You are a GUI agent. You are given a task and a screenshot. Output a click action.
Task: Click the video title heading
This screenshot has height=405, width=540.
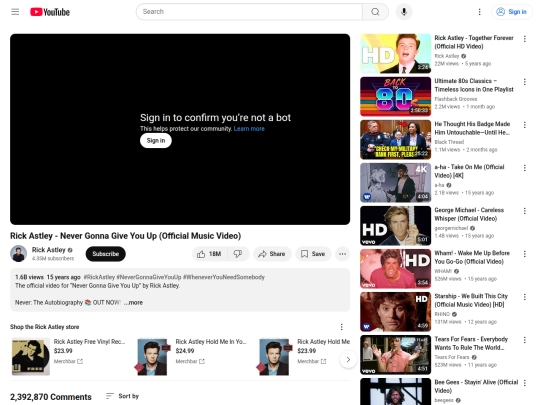click(125, 236)
